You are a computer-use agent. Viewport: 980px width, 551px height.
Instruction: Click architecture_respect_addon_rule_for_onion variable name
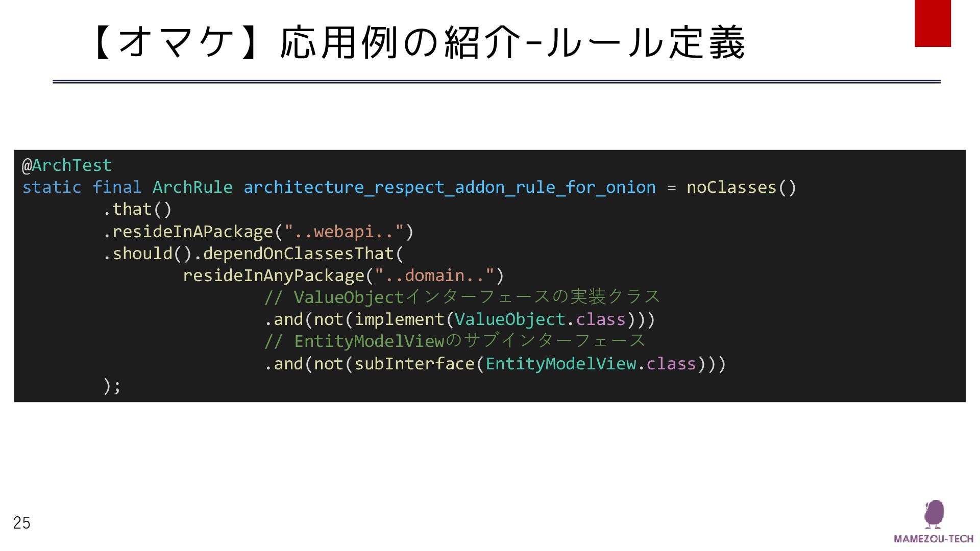pyautogui.click(x=450, y=188)
